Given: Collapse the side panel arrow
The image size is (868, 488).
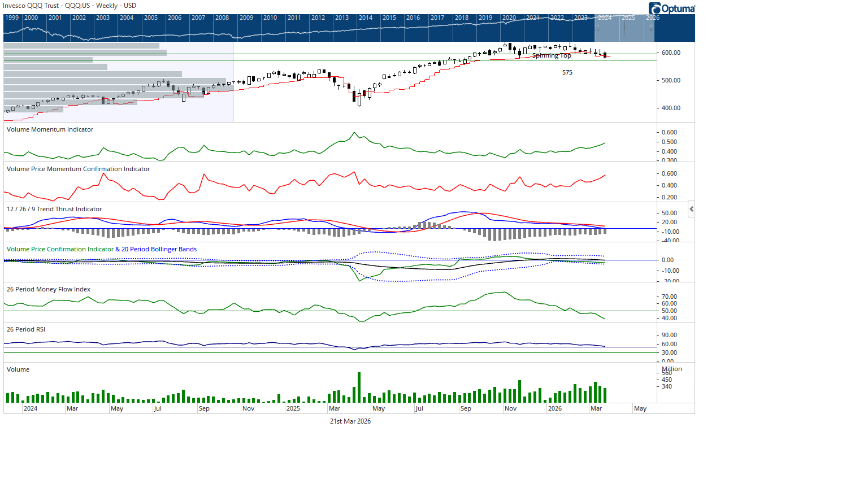Looking at the screenshot, I should (x=691, y=209).
